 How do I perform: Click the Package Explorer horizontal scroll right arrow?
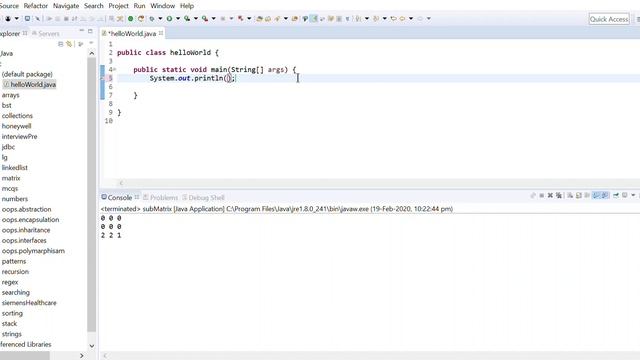pyautogui.click(x=82, y=356)
